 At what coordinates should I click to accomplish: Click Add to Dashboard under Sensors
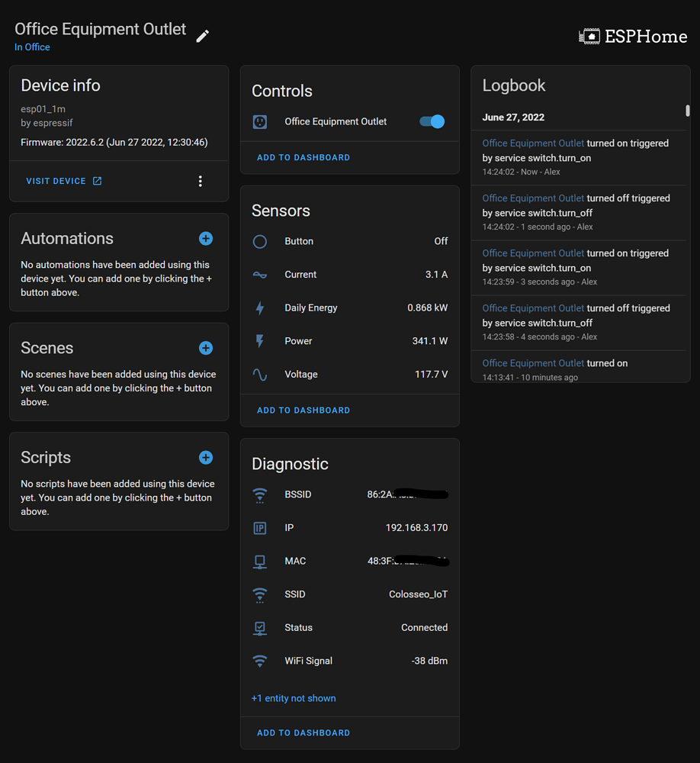coord(303,410)
